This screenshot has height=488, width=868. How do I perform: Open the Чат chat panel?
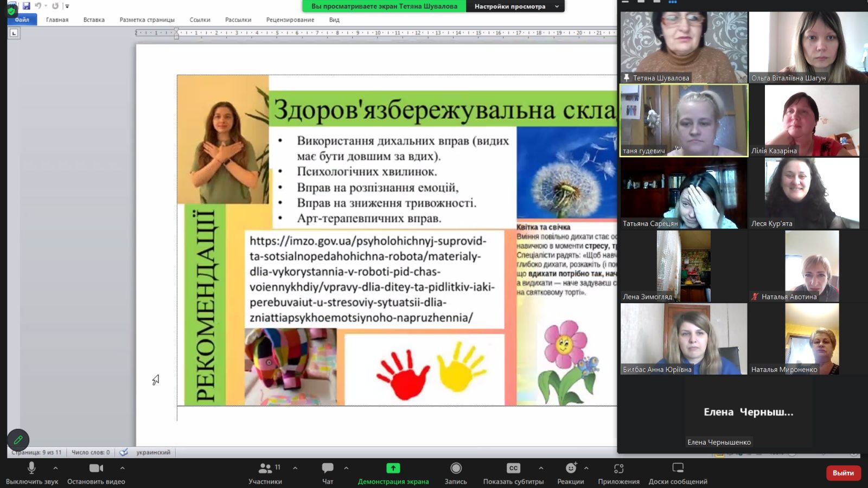[328, 468]
